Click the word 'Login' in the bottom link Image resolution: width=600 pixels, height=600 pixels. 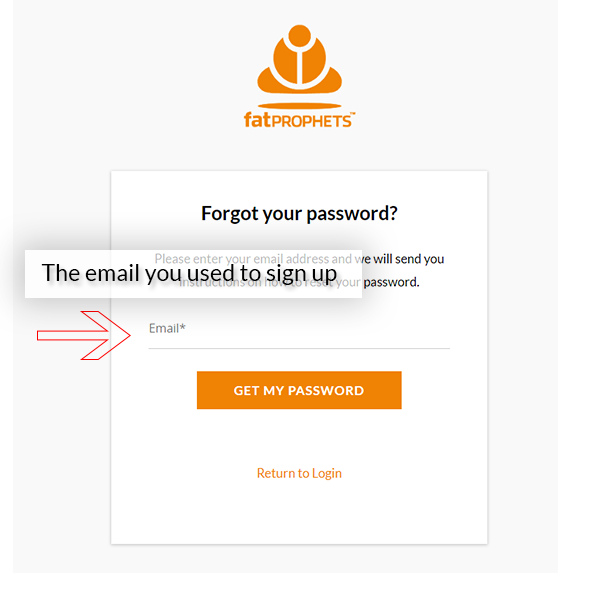[327, 474]
